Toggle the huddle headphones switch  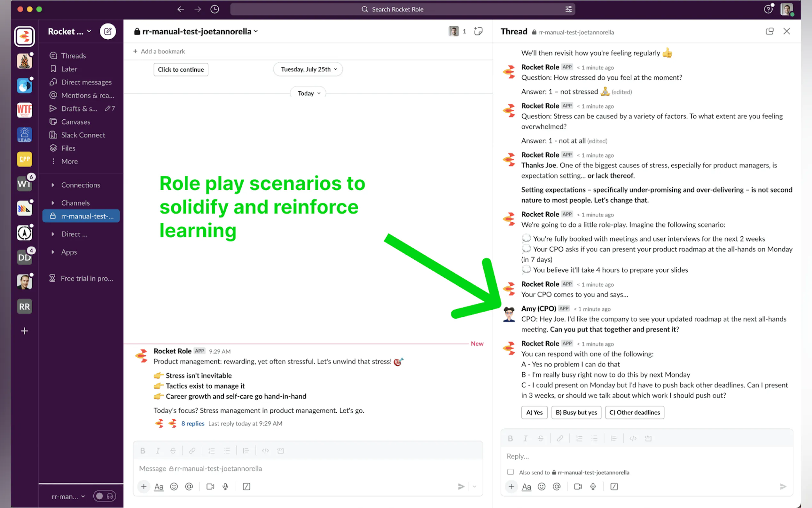[x=105, y=496]
